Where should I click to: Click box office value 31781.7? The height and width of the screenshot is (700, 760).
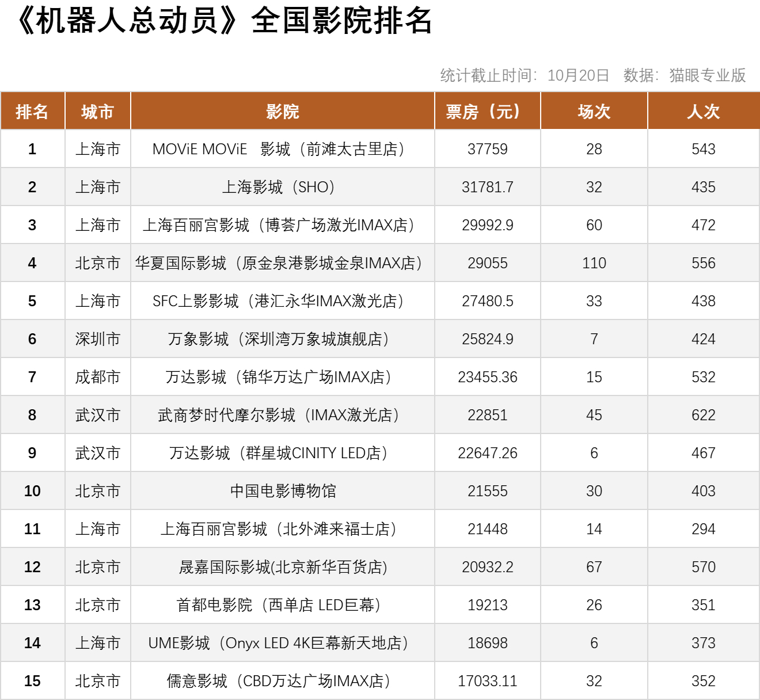tap(487, 187)
